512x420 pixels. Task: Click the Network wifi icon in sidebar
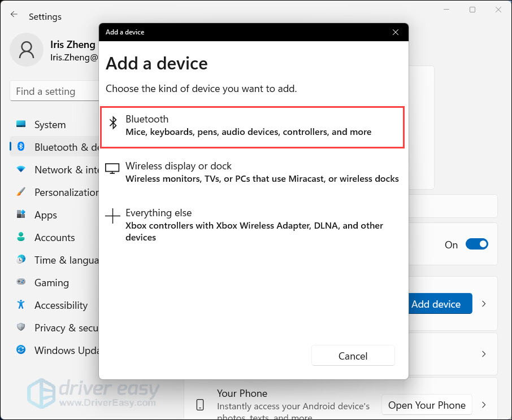[x=21, y=169]
